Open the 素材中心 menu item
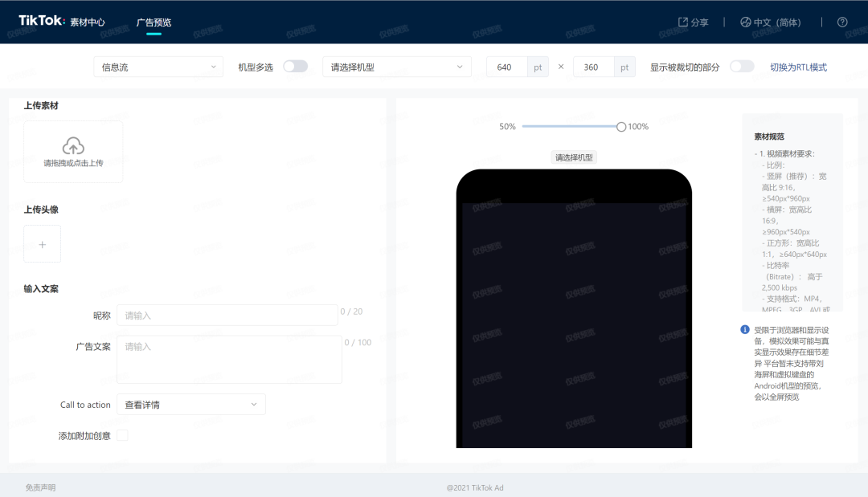The width and height of the screenshot is (868, 497). [x=88, y=22]
